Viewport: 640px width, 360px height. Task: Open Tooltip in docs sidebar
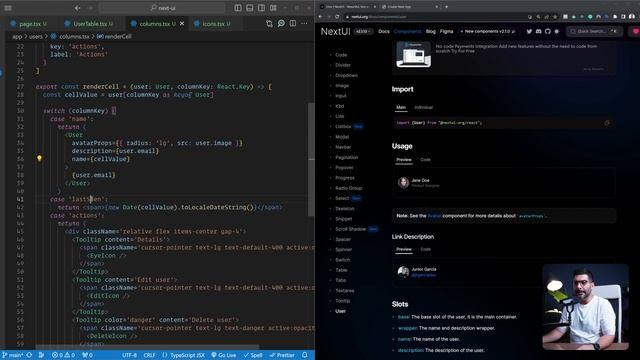342,301
